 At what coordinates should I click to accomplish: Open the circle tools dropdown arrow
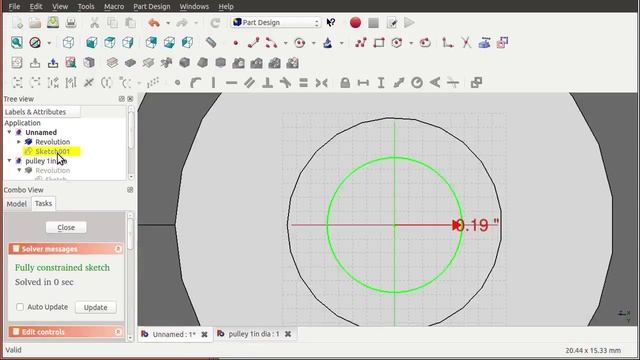pyautogui.click(x=313, y=43)
